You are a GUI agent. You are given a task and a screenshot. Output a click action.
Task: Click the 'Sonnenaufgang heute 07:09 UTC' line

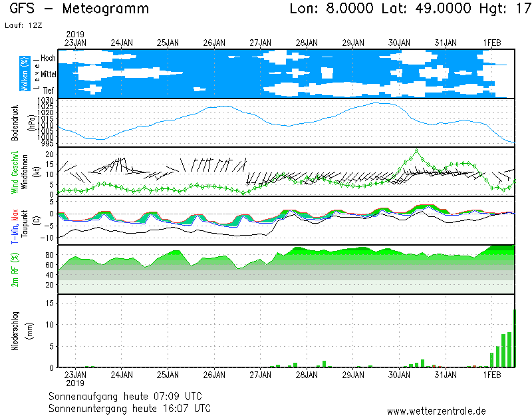(125, 396)
